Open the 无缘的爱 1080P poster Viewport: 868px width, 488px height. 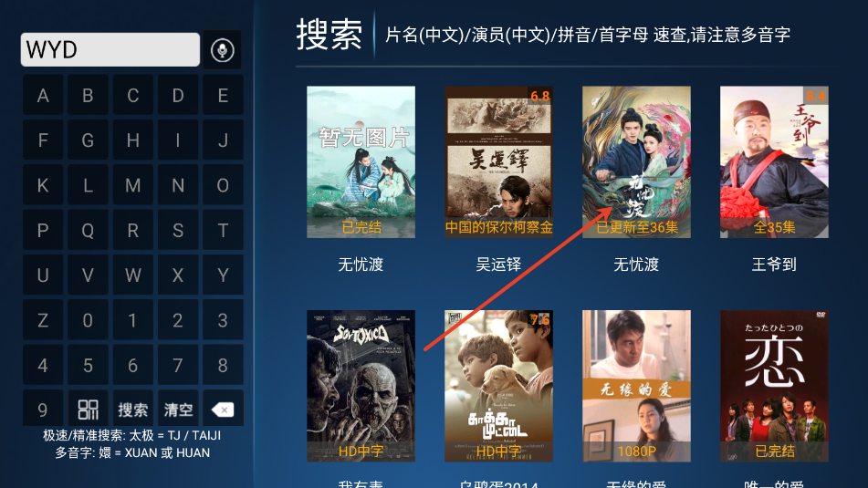[636, 386]
